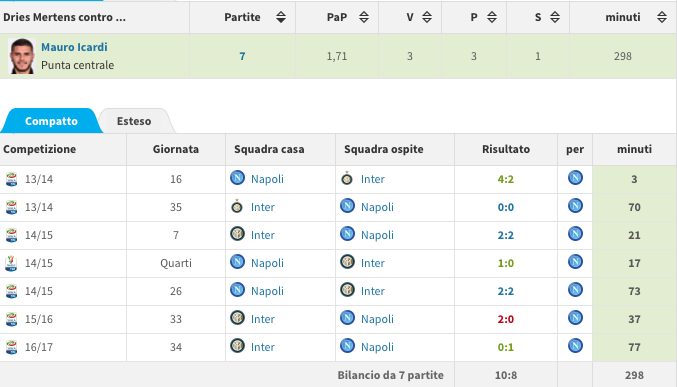Sort table by the Partite column arrows

tap(281, 17)
